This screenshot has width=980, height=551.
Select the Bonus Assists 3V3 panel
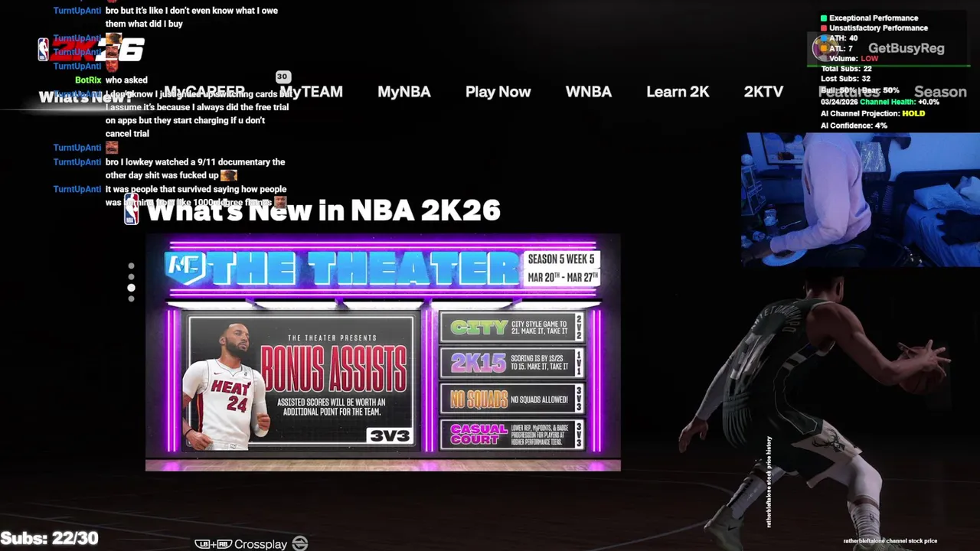coord(301,382)
